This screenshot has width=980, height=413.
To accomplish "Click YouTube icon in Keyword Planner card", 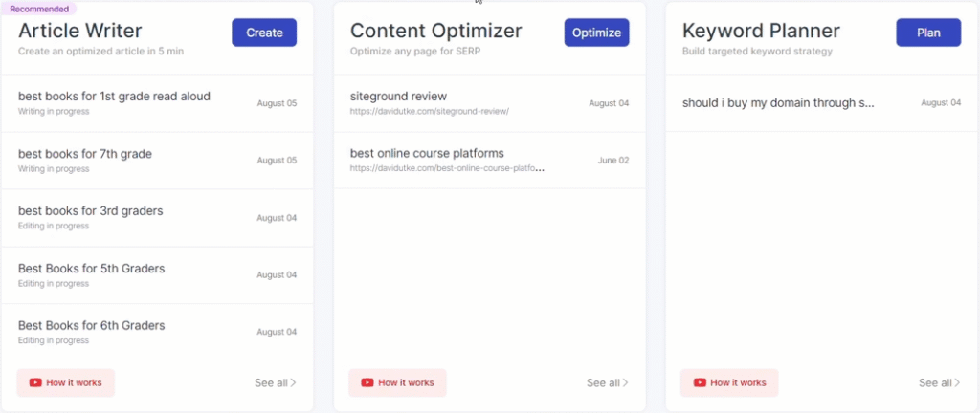I will (x=700, y=382).
